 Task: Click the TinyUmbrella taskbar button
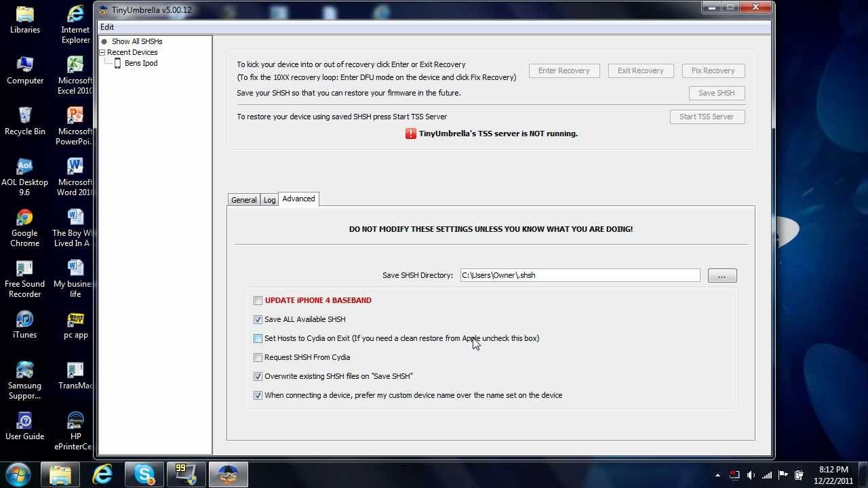229,474
